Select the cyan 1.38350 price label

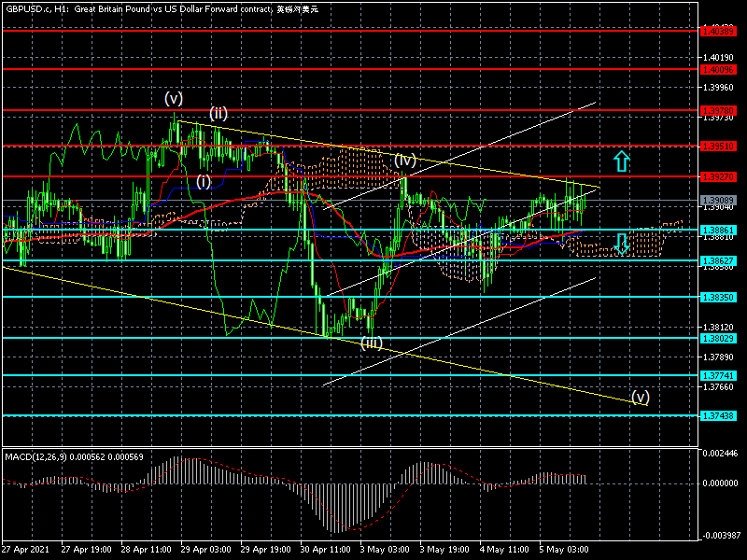coord(718,297)
